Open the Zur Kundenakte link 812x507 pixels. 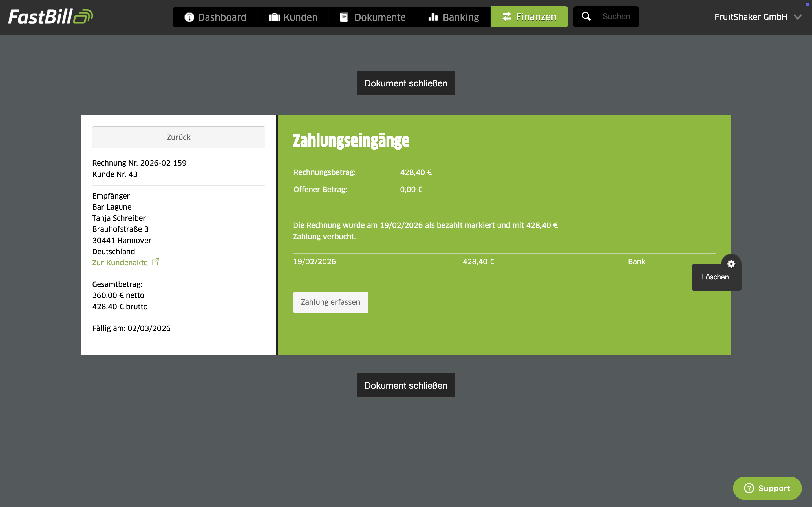pos(120,263)
